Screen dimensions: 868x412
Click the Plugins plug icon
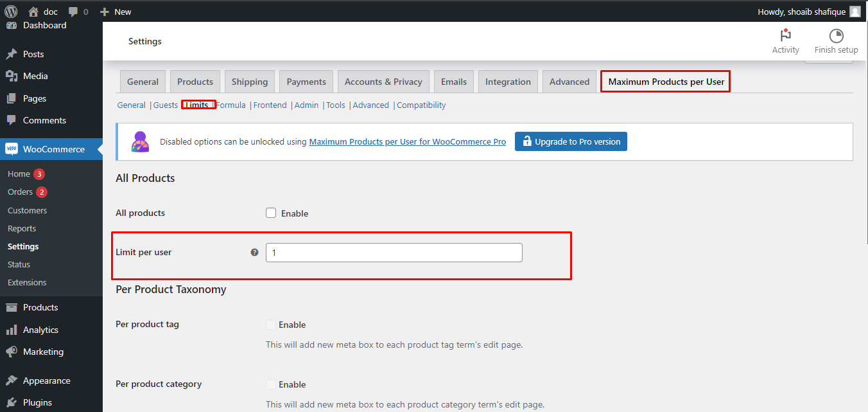coord(12,402)
